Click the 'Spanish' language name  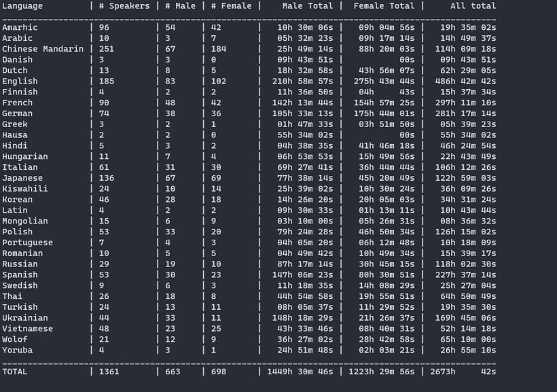click(20, 274)
